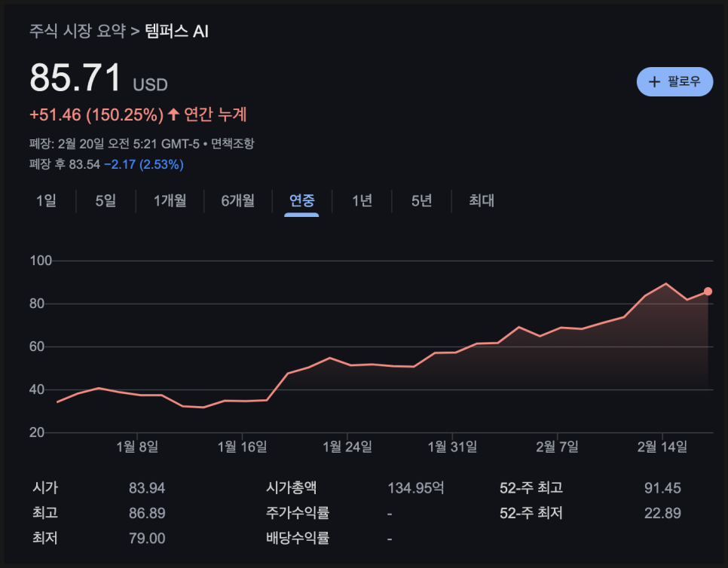This screenshot has height=568, width=728.
Task: Open the 1년 chart range tab
Action: (x=362, y=201)
